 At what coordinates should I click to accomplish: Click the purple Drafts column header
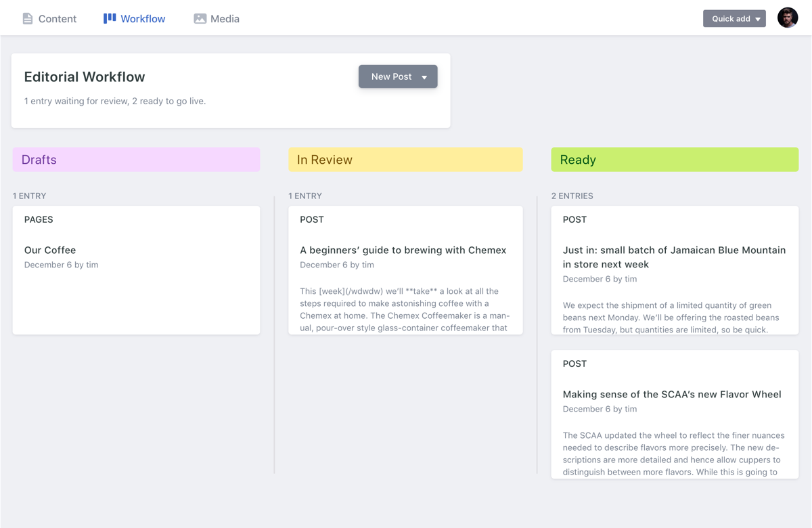pyautogui.click(x=135, y=159)
